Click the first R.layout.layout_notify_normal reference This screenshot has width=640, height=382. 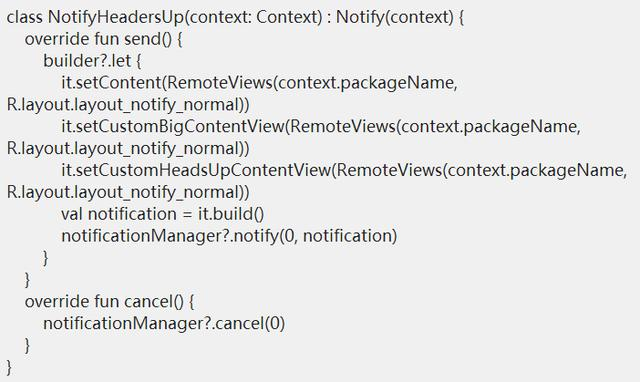122,105
